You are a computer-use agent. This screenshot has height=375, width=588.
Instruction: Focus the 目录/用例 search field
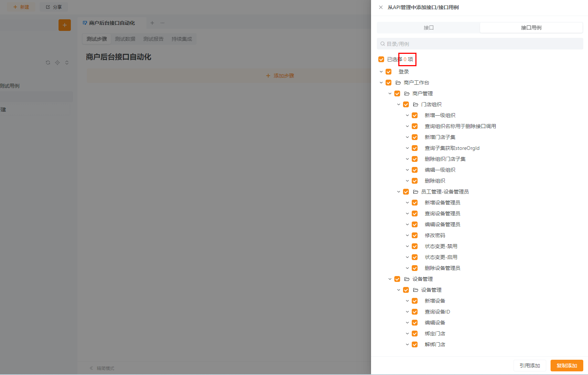click(x=480, y=44)
